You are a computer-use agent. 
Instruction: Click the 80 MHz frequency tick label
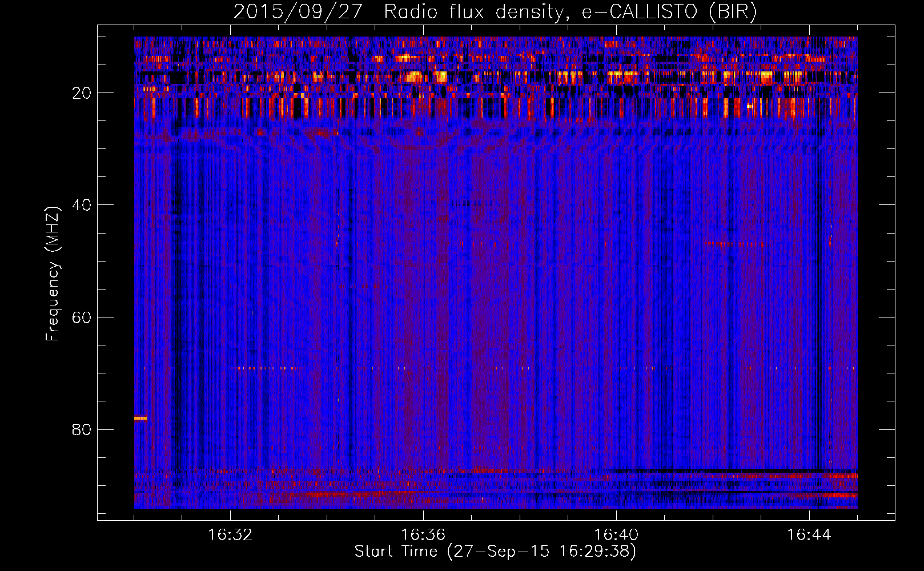[x=82, y=430]
